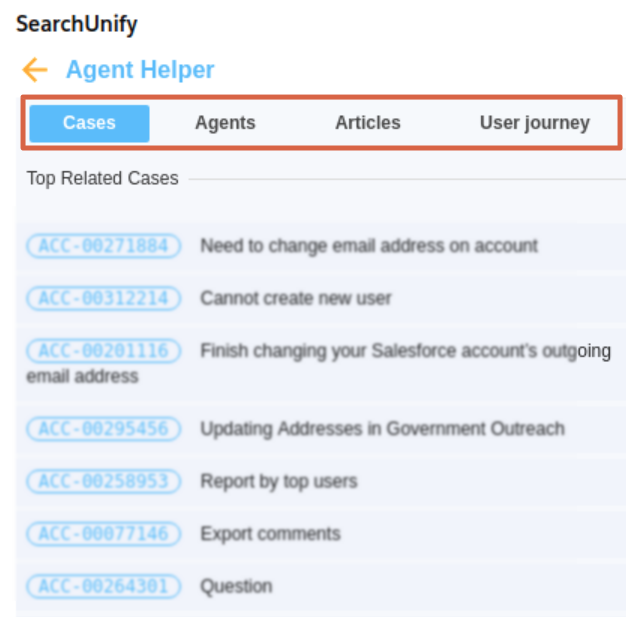Switch to the Cases tab
The height and width of the screenshot is (617, 626).
(89, 124)
